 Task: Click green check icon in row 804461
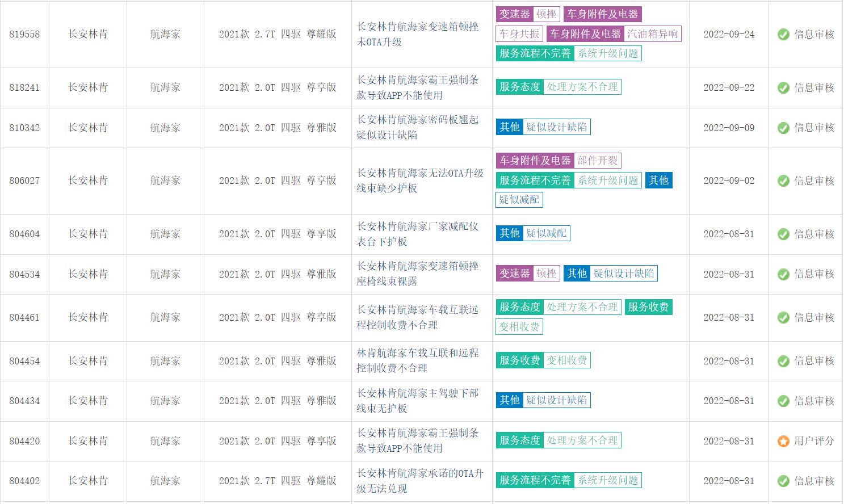783,317
